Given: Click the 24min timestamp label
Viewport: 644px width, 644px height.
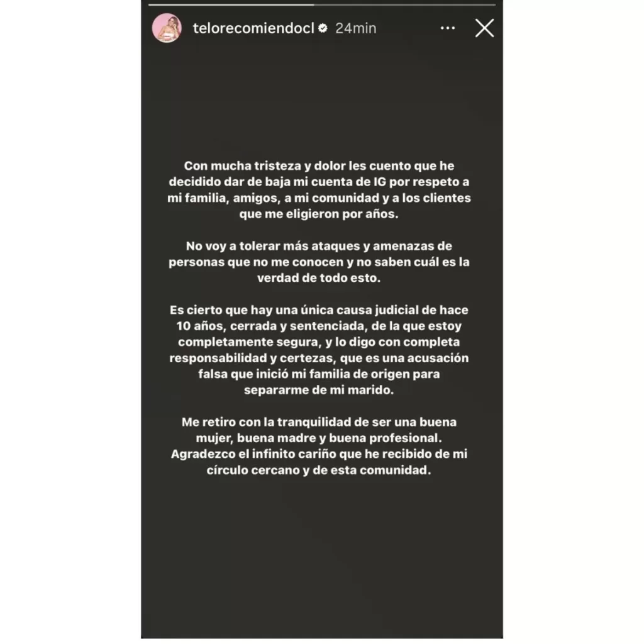Looking at the screenshot, I should (x=356, y=28).
